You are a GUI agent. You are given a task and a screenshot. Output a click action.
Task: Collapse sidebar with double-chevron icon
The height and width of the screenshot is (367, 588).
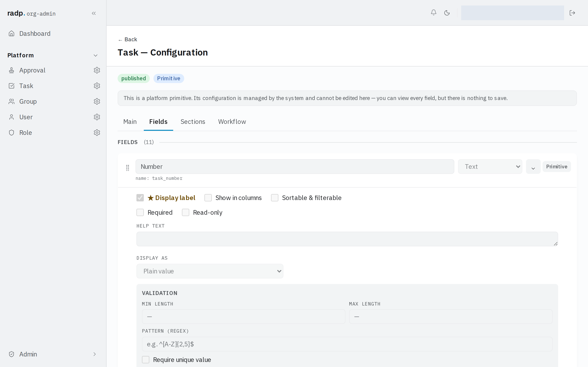pos(94,13)
